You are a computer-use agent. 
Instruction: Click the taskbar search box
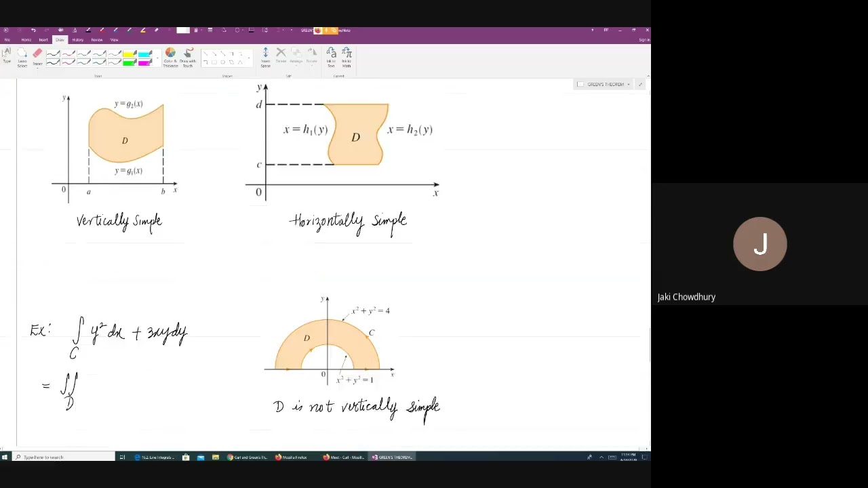(x=64, y=457)
